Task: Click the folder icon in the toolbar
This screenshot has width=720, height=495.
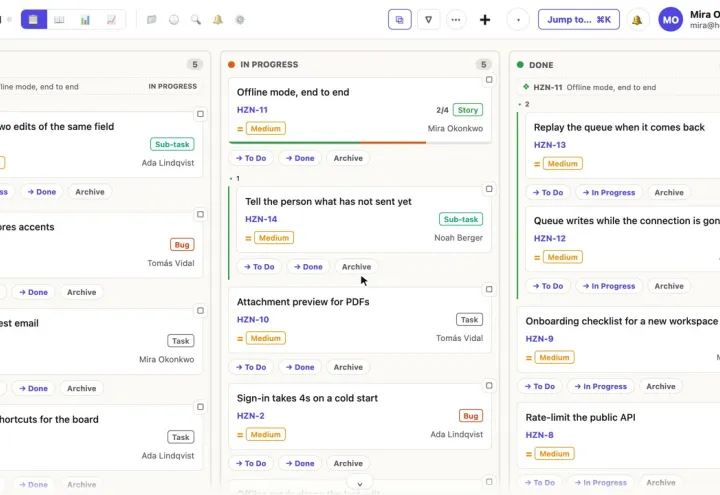Action: coord(152,20)
